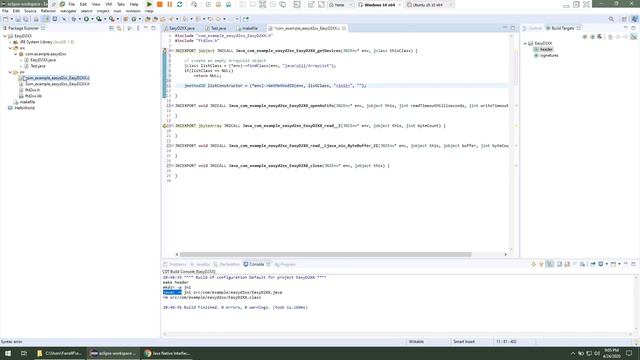
Task: Toggle Hide Empty Folders in Build Targets toolbar
Action: coord(633,37)
